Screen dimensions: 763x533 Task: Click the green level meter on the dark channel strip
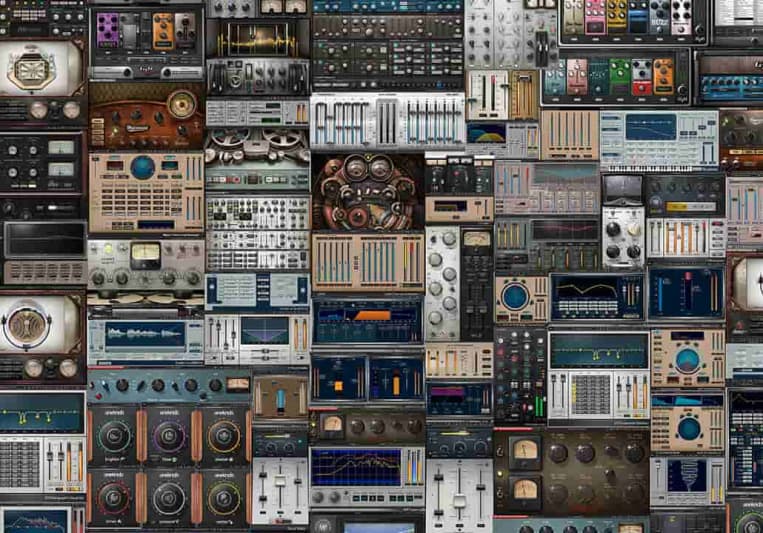pyautogui.click(x=539, y=406)
